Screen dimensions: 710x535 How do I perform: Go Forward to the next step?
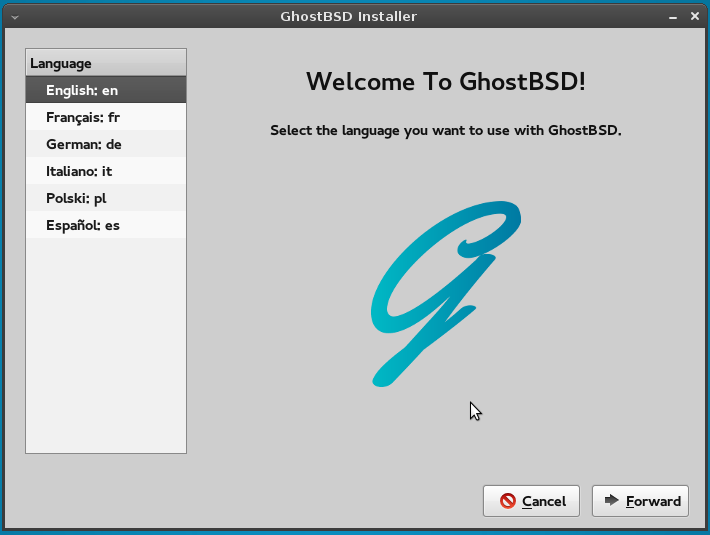click(640, 501)
